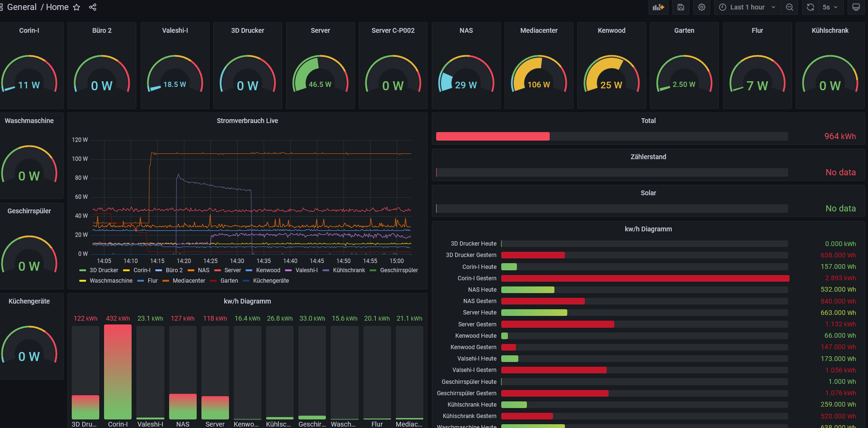Image resolution: width=868 pixels, height=428 pixels.
Task: Click the Flur 7 W gauge value
Action: pos(757,86)
